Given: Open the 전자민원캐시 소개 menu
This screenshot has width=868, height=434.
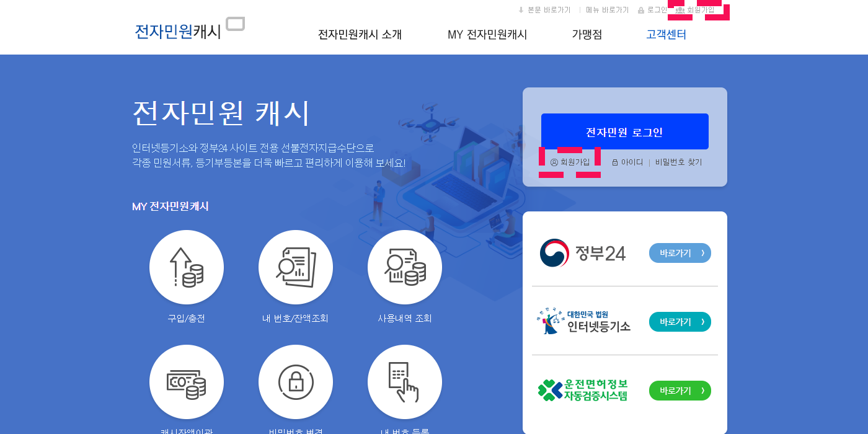Looking at the screenshot, I should pyautogui.click(x=360, y=35).
